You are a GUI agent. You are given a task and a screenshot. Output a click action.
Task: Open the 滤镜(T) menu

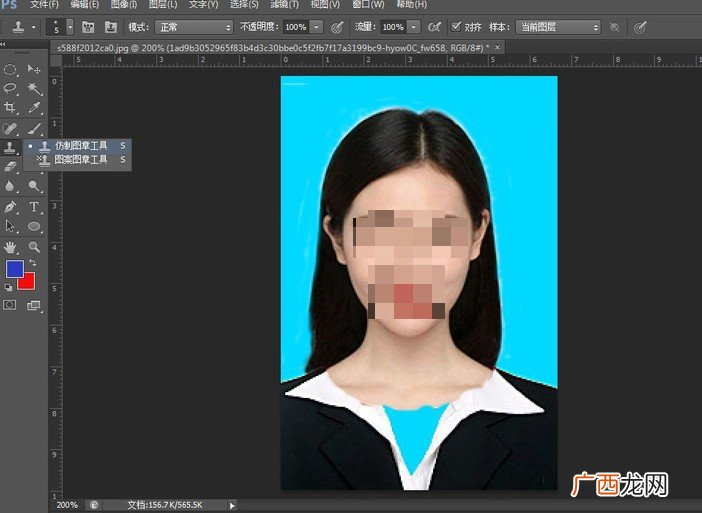point(284,4)
